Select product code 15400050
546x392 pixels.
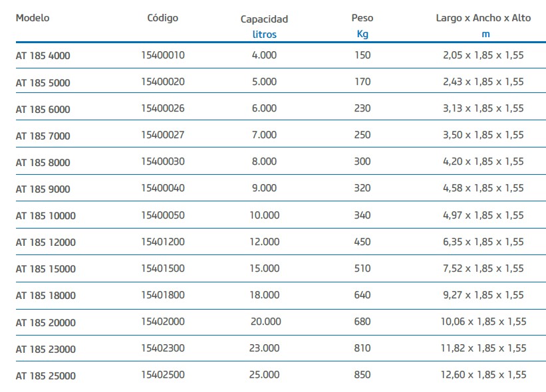(x=163, y=215)
